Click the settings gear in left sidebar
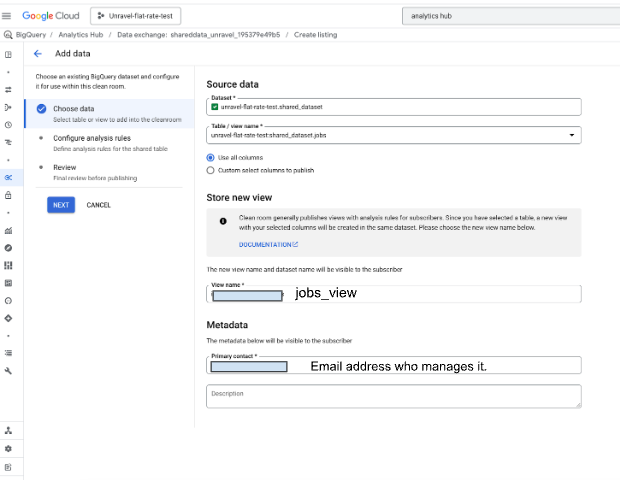The height and width of the screenshot is (480, 620). point(8,449)
